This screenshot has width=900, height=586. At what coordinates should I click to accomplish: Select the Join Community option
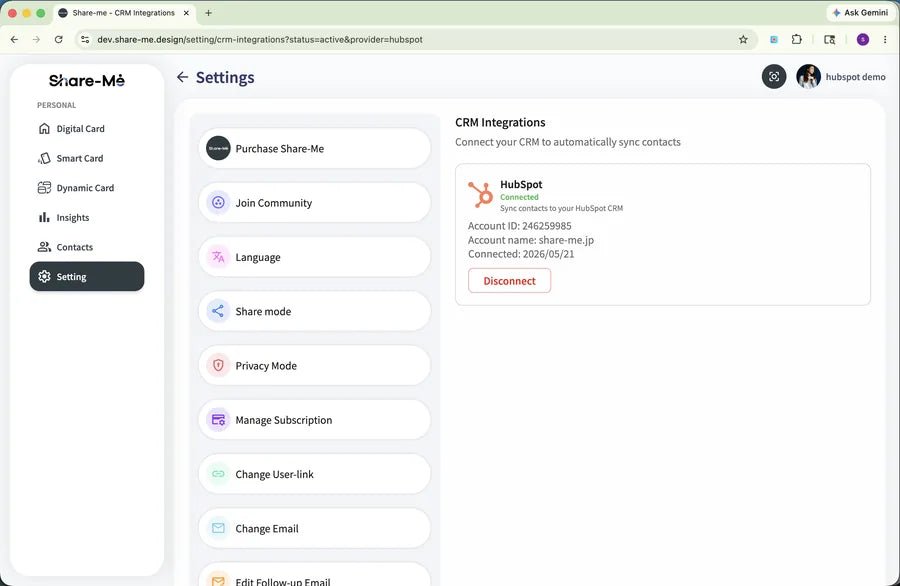point(315,203)
